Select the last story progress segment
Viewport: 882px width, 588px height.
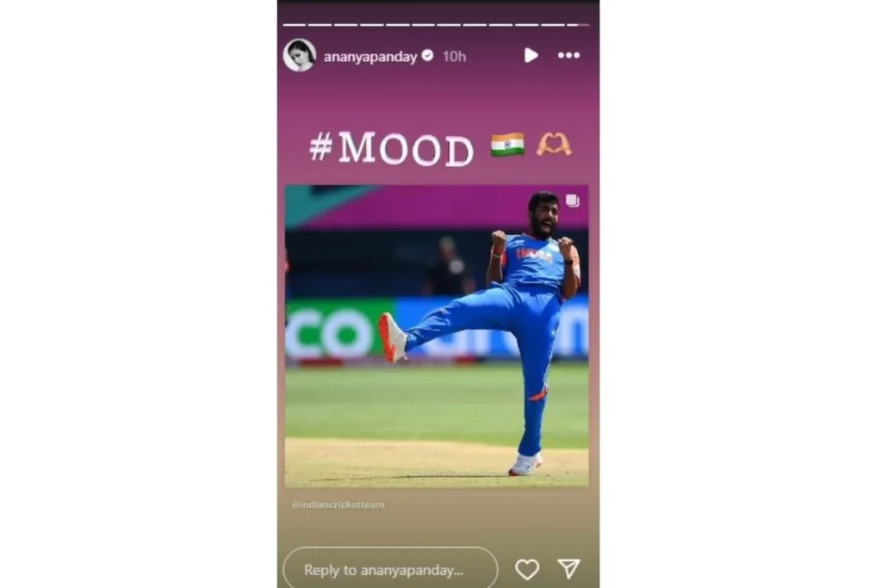coord(579,25)
